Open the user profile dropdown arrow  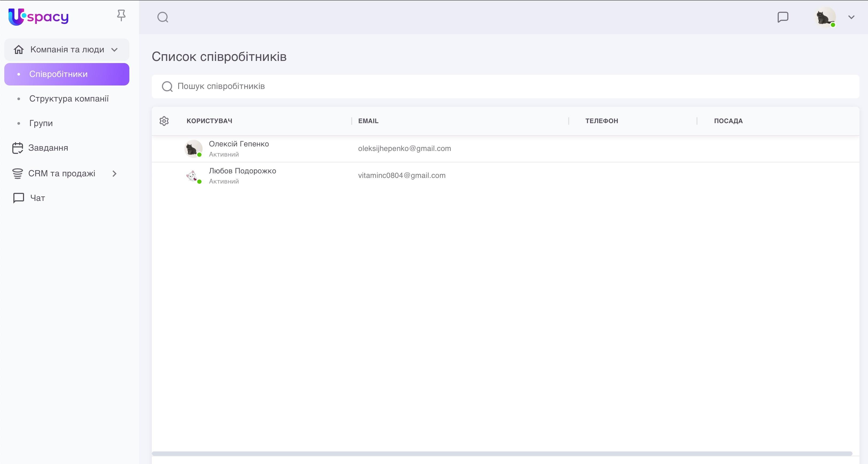click(851, 17)
